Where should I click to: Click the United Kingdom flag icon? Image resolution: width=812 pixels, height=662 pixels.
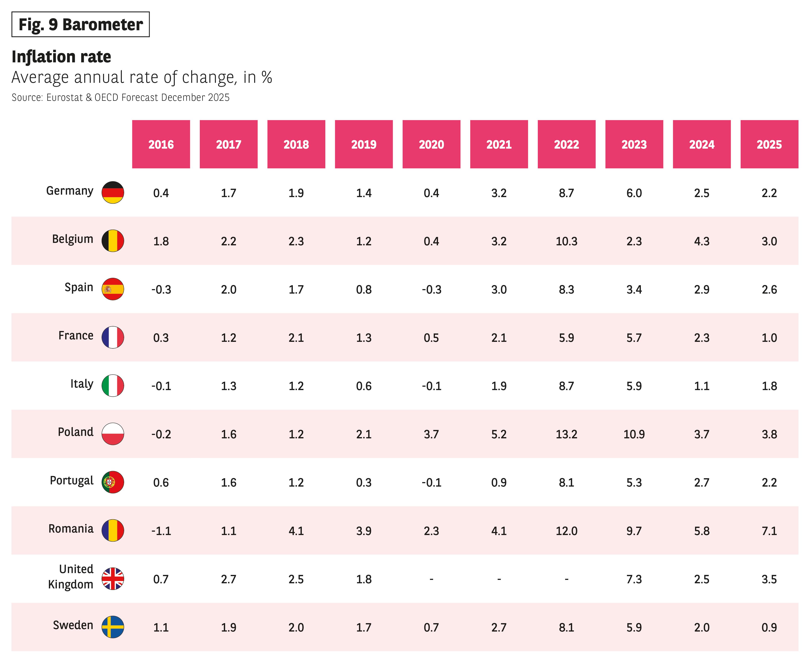click(112, 579)
